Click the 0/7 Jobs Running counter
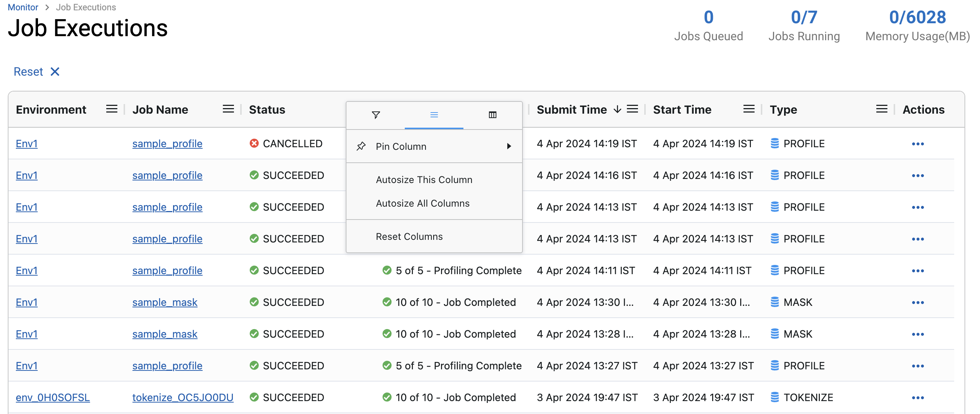Image resolution: width=980 pixels, height=414 pixels. (804, 17)
